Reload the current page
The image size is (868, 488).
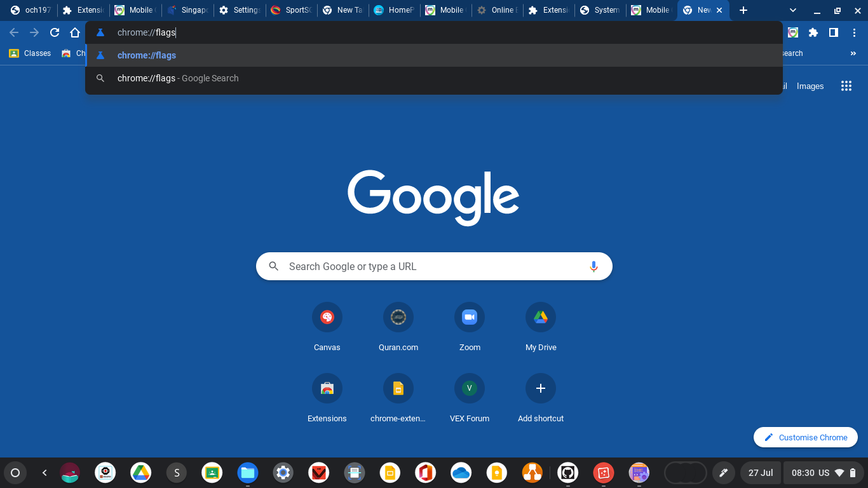point(55,32)
